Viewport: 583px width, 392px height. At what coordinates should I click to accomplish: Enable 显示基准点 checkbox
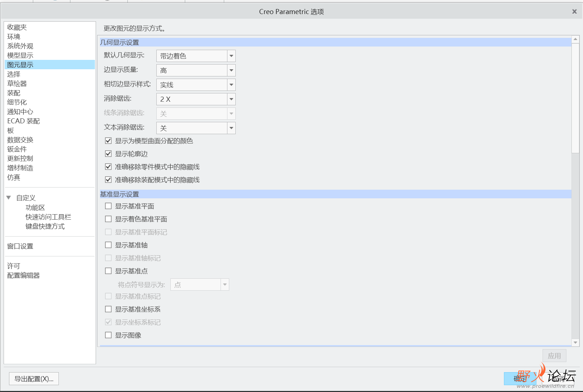(x=108, y=271)
